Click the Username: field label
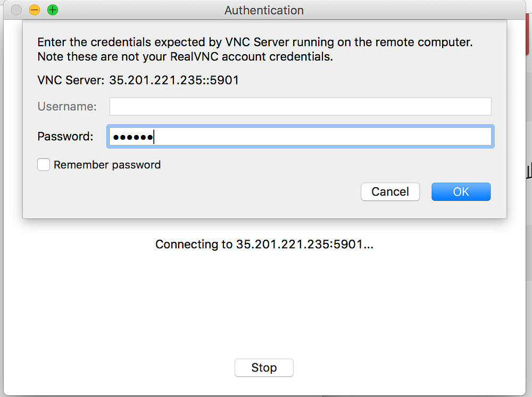The width and height of the screenshot is (532, 397). tap(67, 106)
